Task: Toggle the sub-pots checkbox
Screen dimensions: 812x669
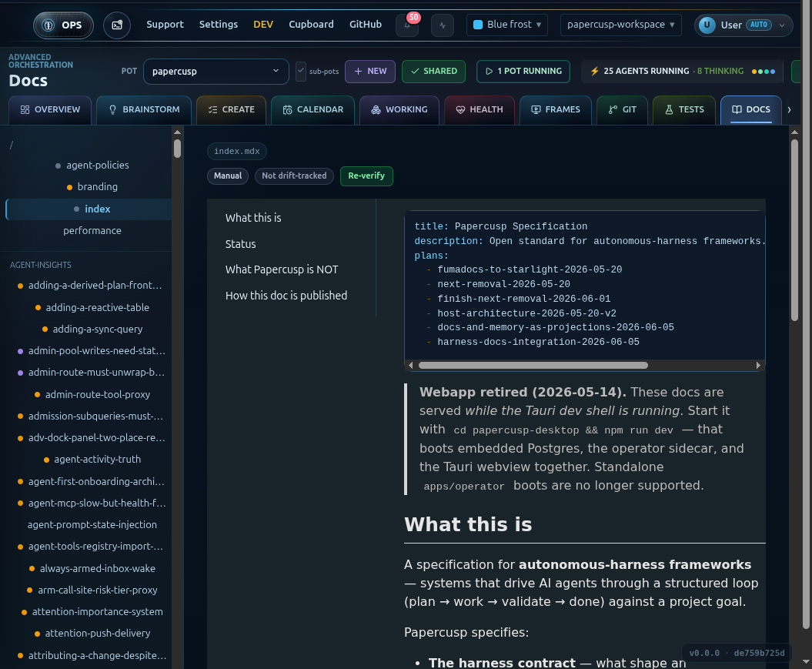Action: pyautogui.click(x=301, y=72)
